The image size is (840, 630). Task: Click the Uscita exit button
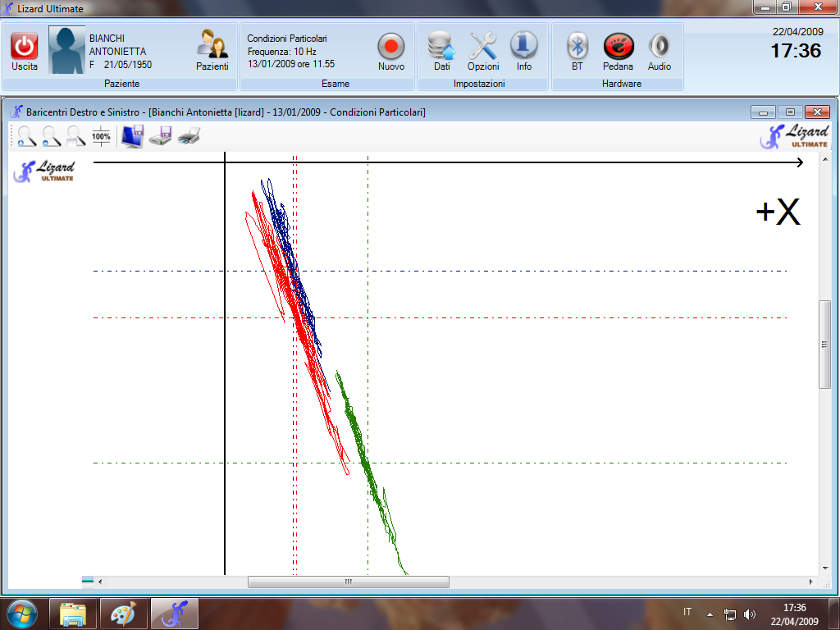pos(25,50)
